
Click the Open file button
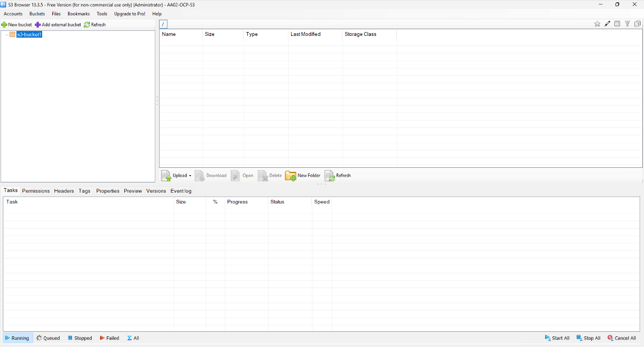tap(242, 176)
